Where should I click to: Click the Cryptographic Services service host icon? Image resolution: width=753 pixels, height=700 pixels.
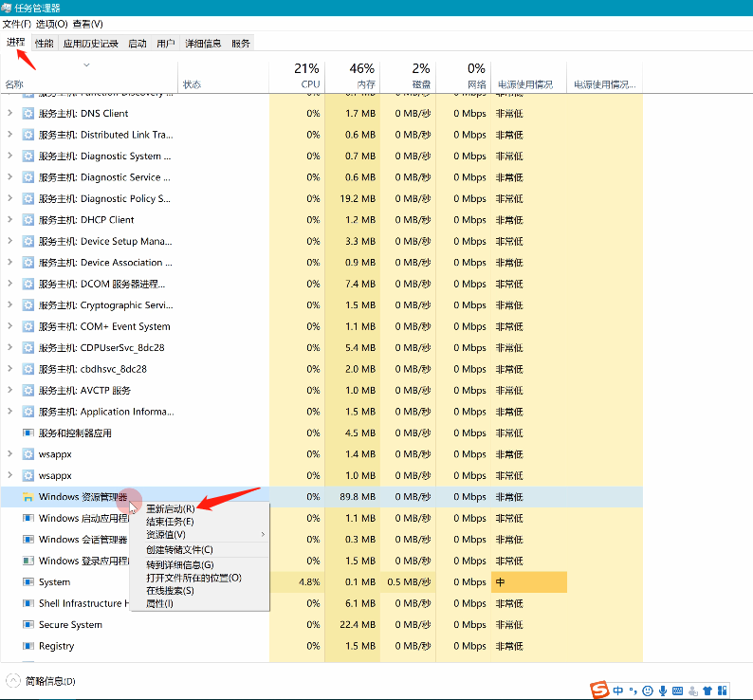pyautogui.click(x=28, y=305)
